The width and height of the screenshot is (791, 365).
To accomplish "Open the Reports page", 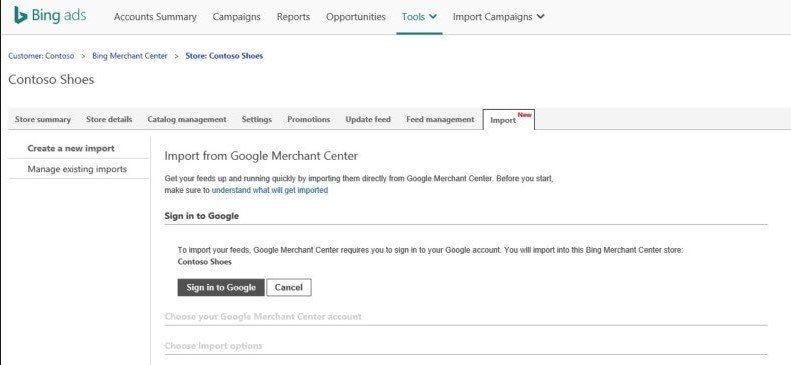I will pyautogui.click(x=293, y=17).
